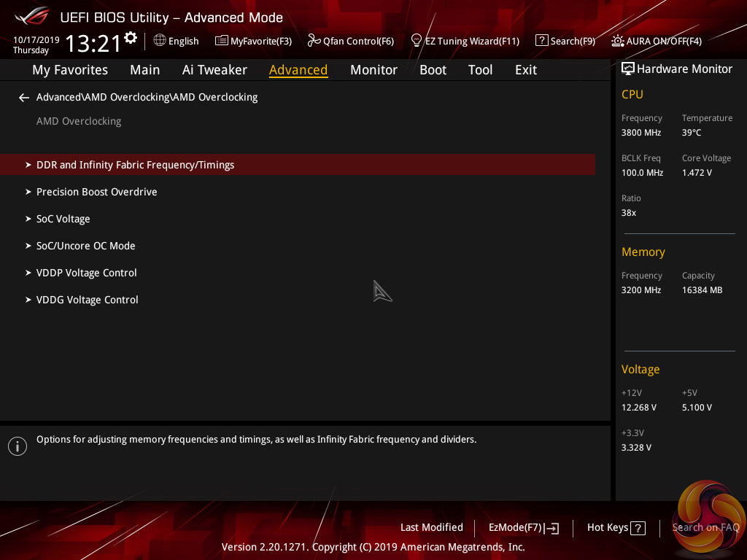Click Core Voltage value 1.472 V

[697, 173]
